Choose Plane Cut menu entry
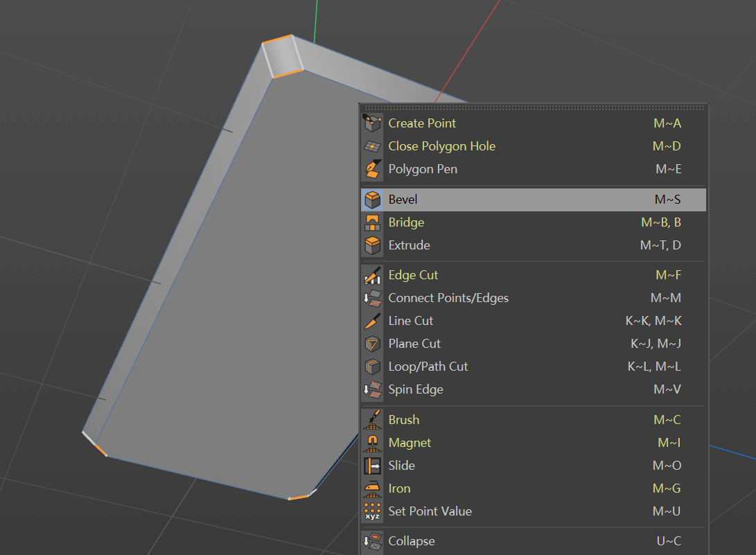The height and width of the screenshot is (555, 756). pyautogui.click(x=534, y=344)
